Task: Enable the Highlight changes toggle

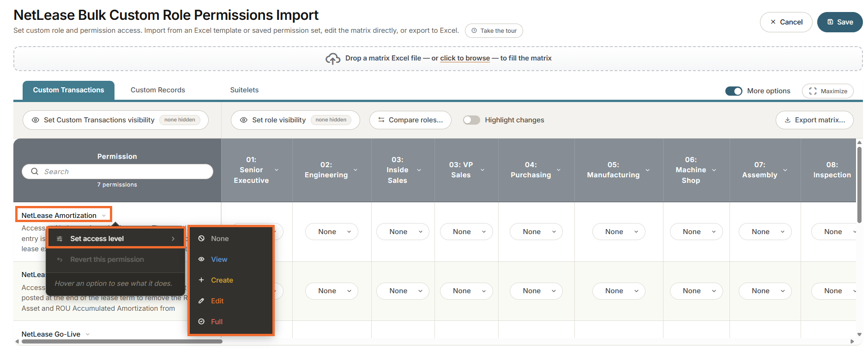Action: (471, 120)
